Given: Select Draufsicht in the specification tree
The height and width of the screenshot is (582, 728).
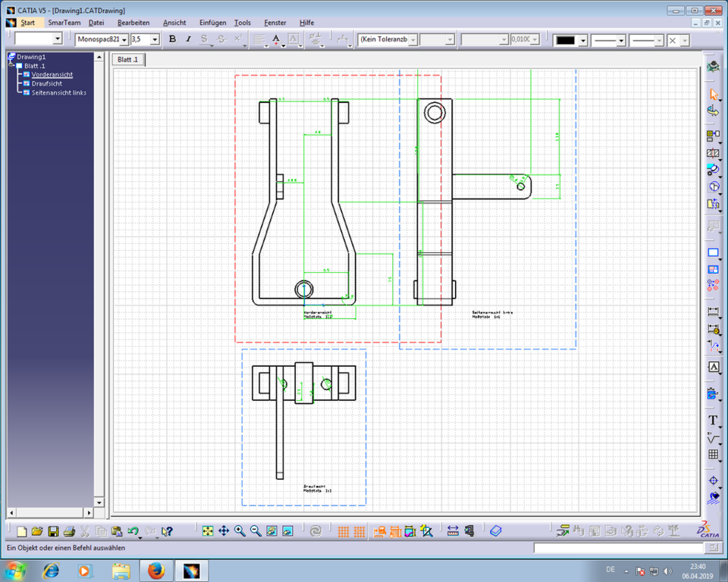Looking at the screenshot, I should [47, 83].
